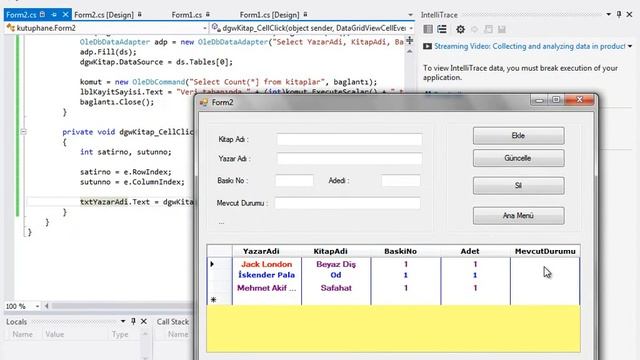Close the Form2.cs editor tab

[x=65, y=15]
